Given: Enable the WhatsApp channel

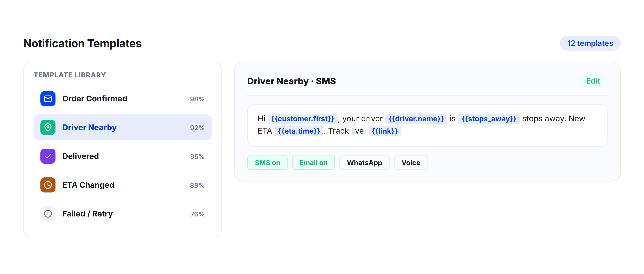Looking at the screenshot, I should [x=364, y=163].
